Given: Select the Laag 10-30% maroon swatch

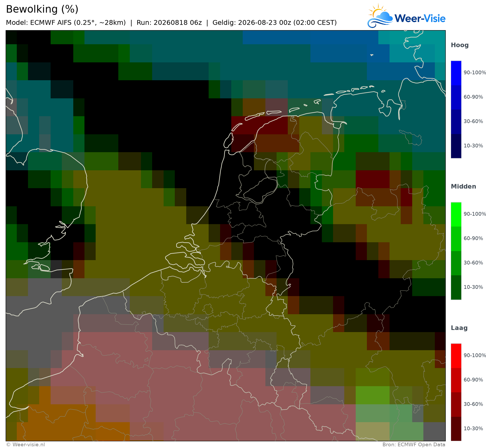Looking at the screenshot, I should (x=456, y=429).
